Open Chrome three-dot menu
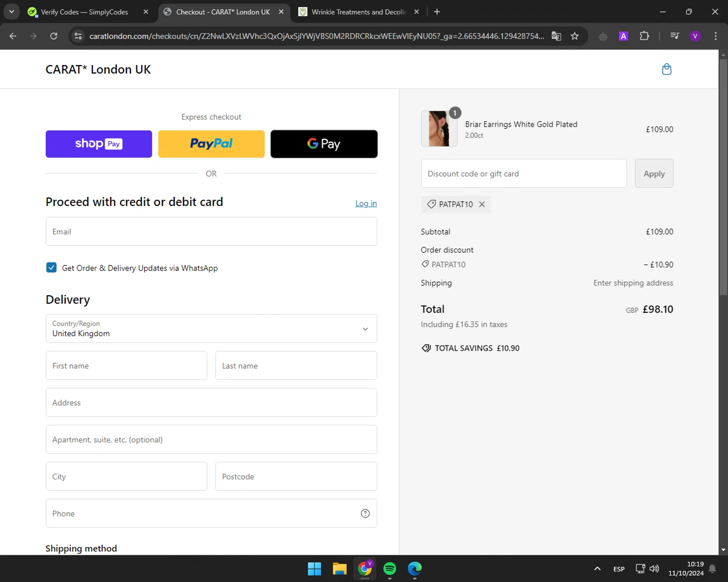This screenshot has width=728, height=582. tap(715, 36)
